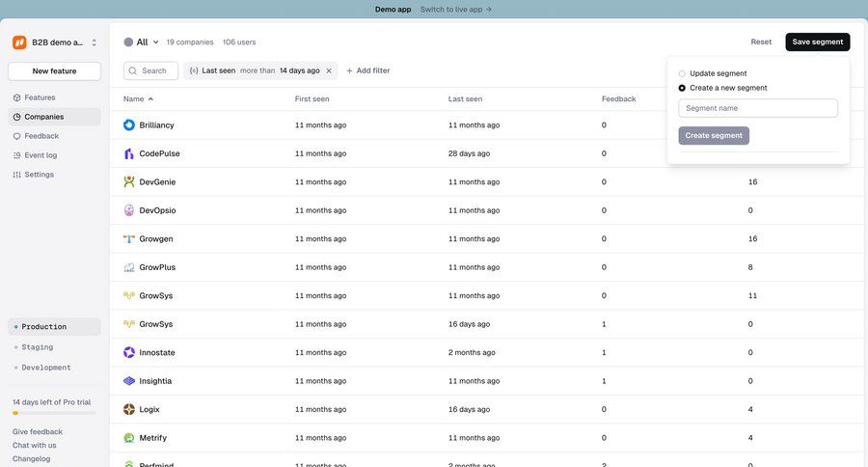Viewport: 868px width, 467px height.
Task: Select Create a new segment radio option
Action: pos(682,88)
